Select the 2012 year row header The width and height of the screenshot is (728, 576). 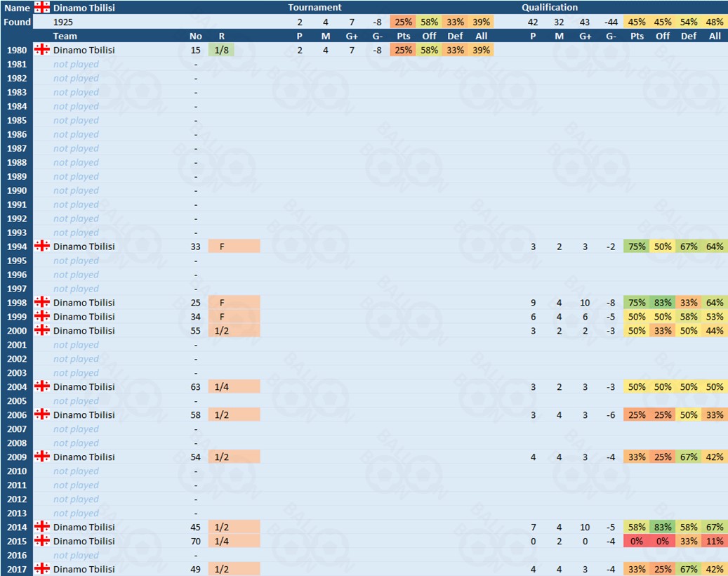[17, 499]
